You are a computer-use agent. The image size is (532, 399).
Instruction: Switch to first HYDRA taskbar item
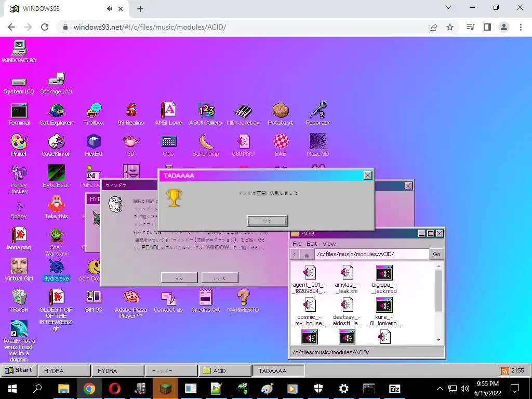coord(64,370)
